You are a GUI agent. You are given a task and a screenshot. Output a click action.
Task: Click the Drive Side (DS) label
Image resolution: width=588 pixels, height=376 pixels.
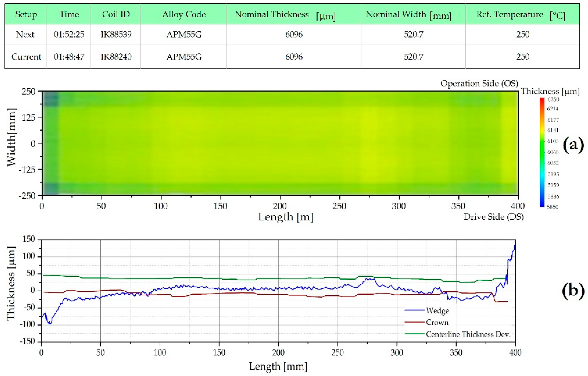pyautogui.click(x=494, y=217)
